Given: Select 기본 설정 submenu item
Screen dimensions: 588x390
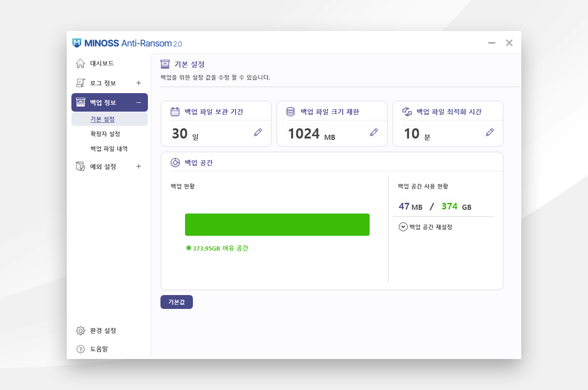Looking at the screenshot, I should 109,120.
